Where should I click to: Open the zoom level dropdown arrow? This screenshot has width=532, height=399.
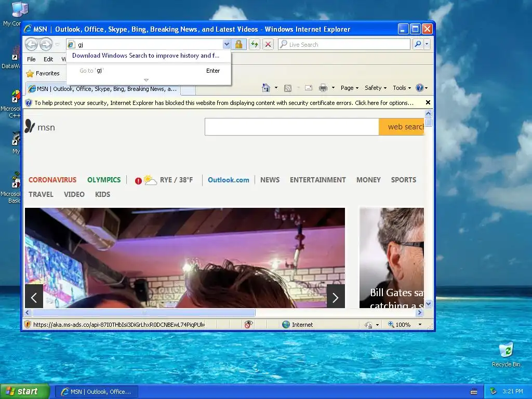coord(420,325)
